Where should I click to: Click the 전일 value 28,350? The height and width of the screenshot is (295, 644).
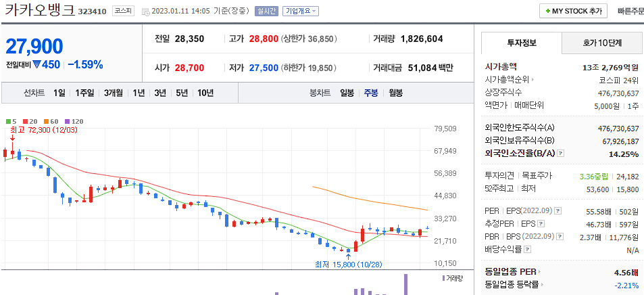pyautogui.click(x=189, y=39)
